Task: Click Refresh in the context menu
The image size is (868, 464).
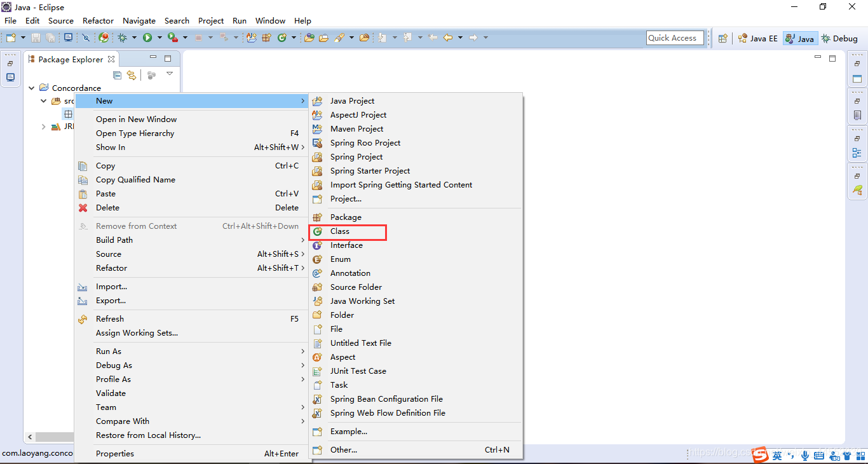Action: 191,319
